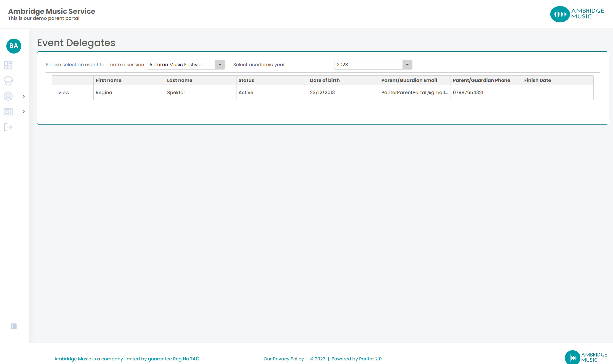Image resolution: width=613 pixels, height=364 pixels.
Task: Click the Parent/Guardian Phone column header
Action: (x=486, y=80)
